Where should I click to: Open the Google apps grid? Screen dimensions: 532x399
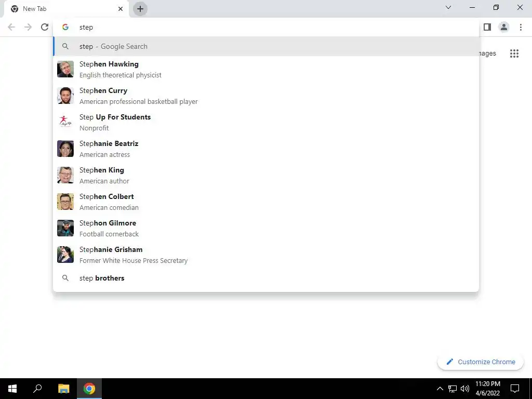(x=514, y=54)
